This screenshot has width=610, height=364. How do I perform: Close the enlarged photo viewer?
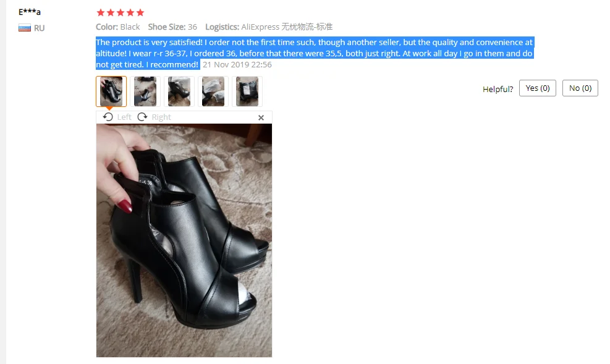click(x=261, y=117)
